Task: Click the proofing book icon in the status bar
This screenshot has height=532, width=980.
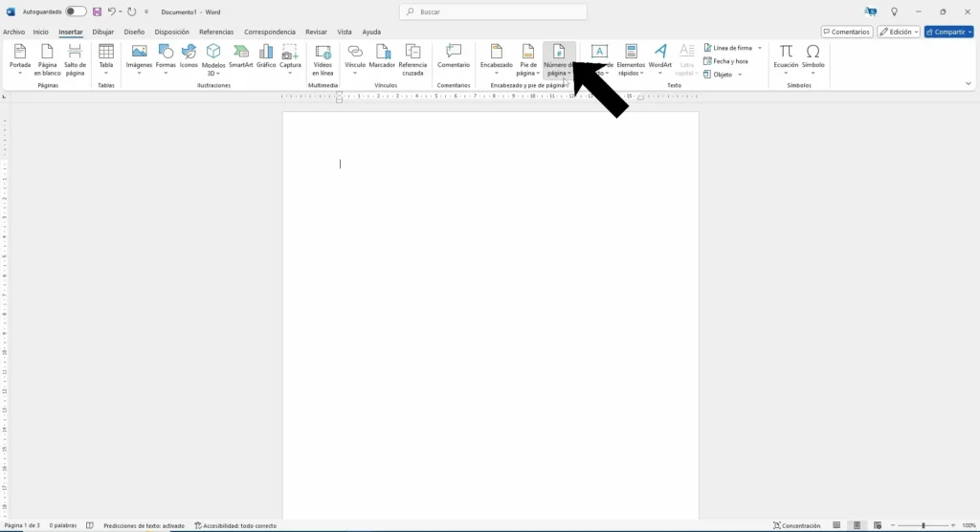Action: pyautogui.click(x=89, y=525)
